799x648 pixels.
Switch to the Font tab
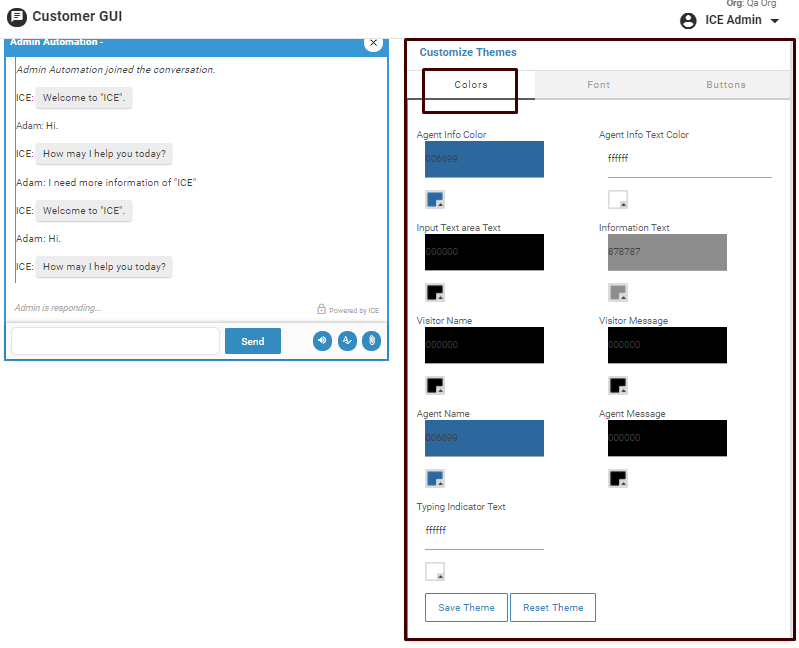point(598,85)
